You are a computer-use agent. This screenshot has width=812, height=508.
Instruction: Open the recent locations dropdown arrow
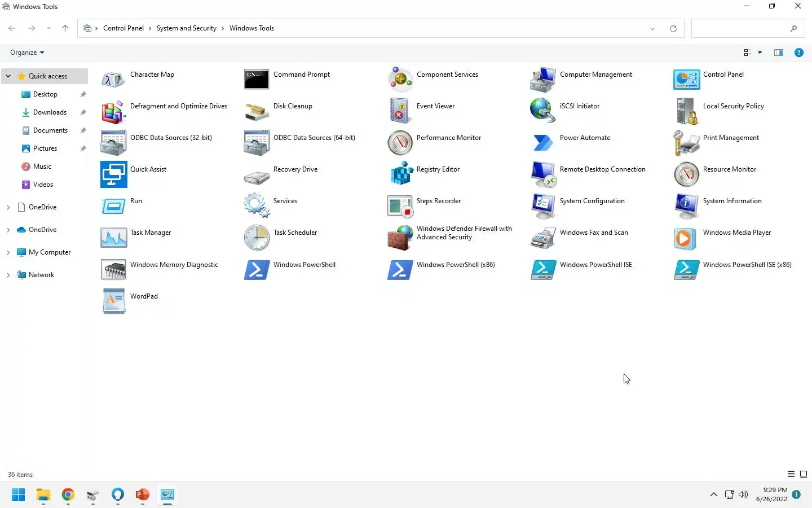pyautogui.click(x=48, y=28)
